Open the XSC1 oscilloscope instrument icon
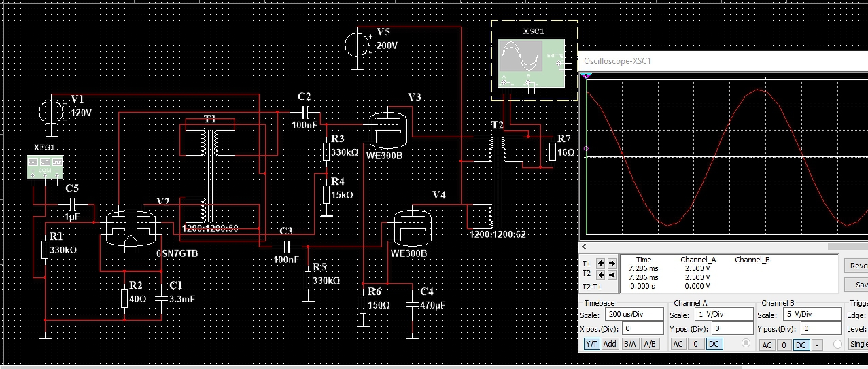The height and width of the screenshot is (369, 868). 531,63
